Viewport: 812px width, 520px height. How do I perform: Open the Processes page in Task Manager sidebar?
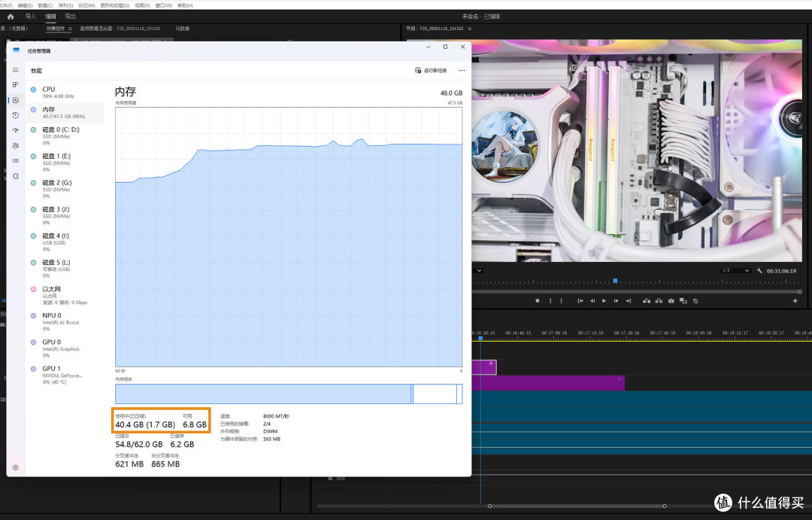point(16,84)
